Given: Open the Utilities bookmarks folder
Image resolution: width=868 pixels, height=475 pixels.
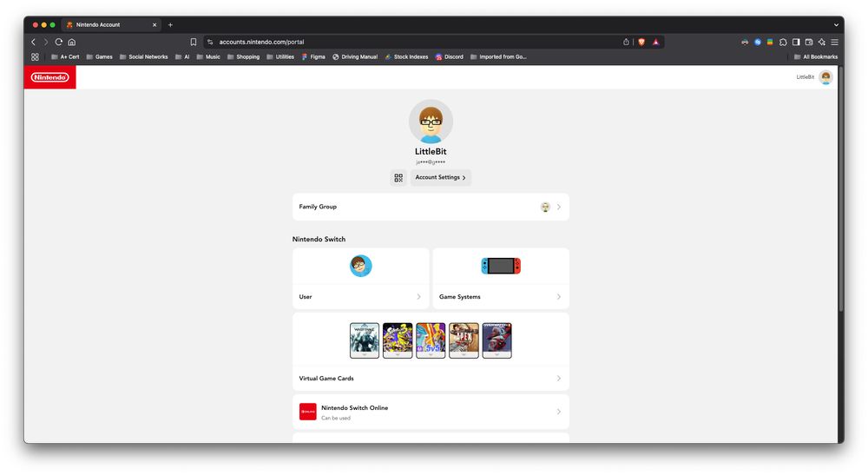Looking at the screenshot, I should click(280, 57).
